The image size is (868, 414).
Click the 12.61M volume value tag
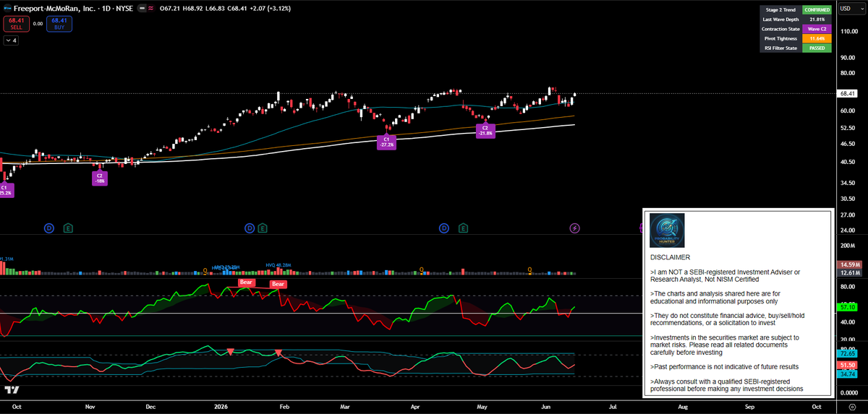(x=850, y=273)
